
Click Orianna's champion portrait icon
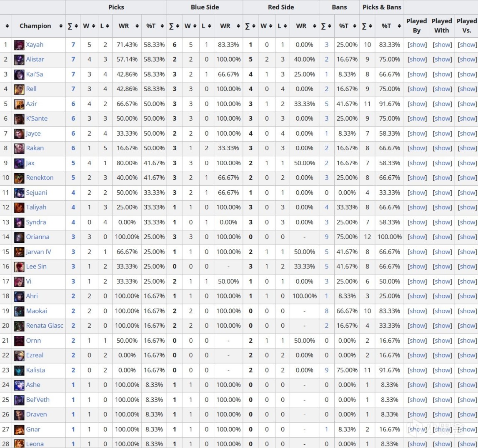click(x=19, y=237)
